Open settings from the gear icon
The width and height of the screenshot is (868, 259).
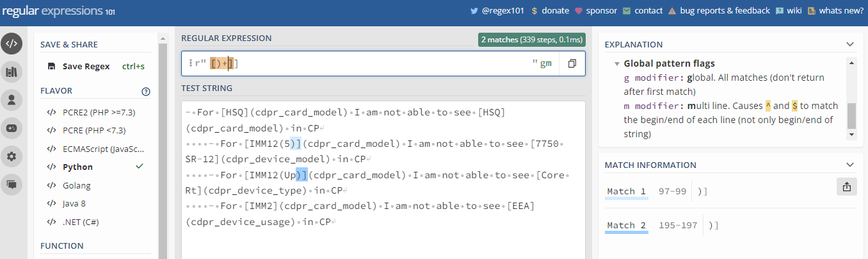click(x=12, y=156)
